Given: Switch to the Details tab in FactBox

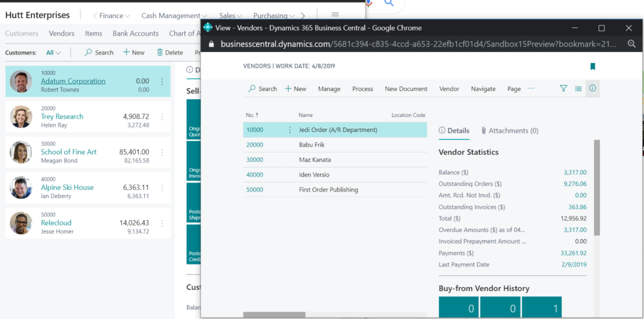Looking at the screenshot, I should point(454,131).
